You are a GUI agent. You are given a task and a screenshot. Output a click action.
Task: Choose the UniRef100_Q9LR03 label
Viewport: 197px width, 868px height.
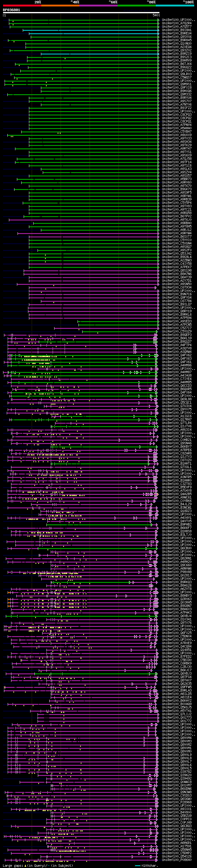(x=177, y=74)
